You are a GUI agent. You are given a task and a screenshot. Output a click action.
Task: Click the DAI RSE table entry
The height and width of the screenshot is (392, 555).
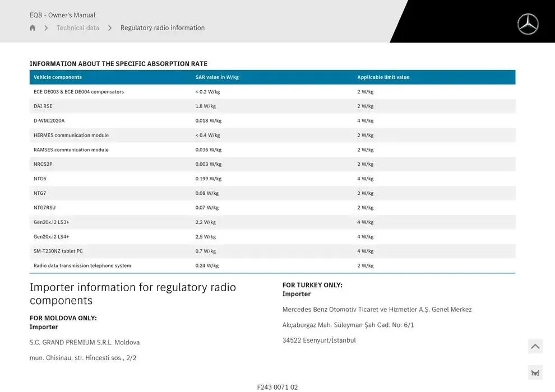click(x=43, y=106)
